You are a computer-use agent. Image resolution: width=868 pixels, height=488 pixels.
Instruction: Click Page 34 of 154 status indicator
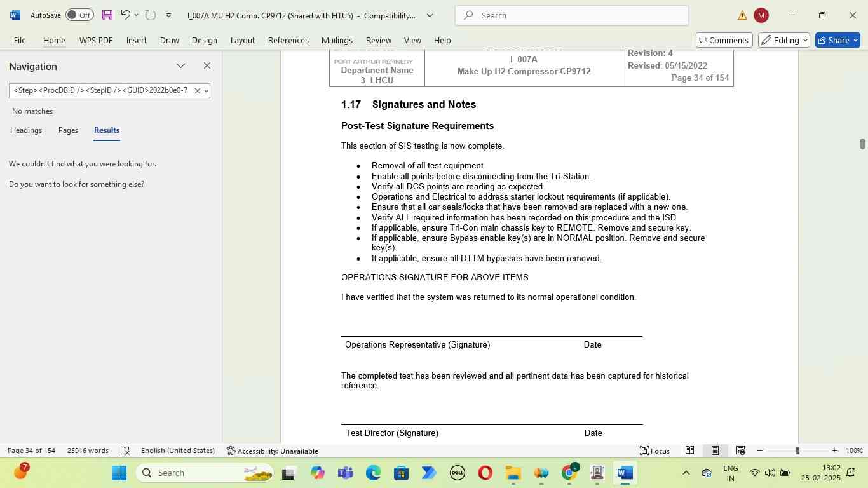[32, 451]
